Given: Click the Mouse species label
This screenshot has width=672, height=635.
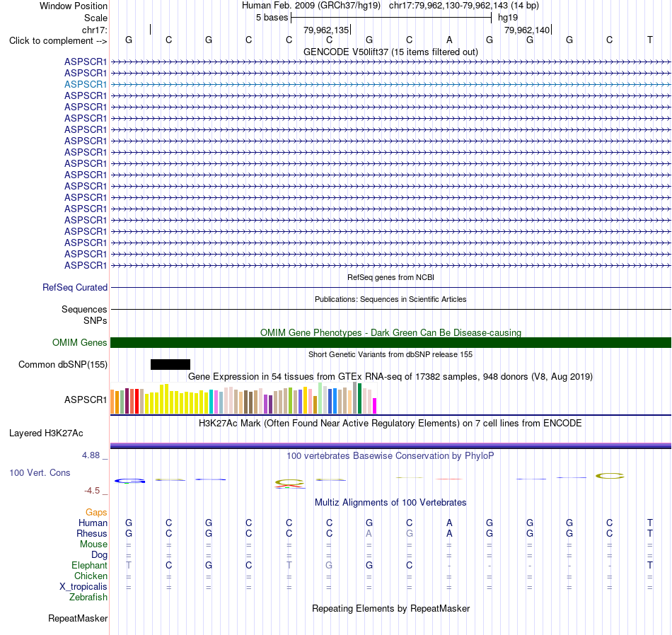Looking at the screenshot, I should point(93,544).
